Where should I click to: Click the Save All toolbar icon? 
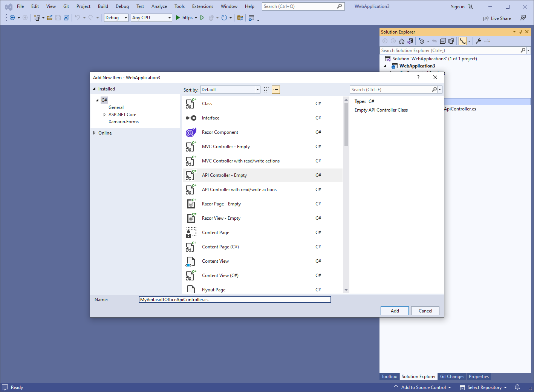[x=66, y=18]
